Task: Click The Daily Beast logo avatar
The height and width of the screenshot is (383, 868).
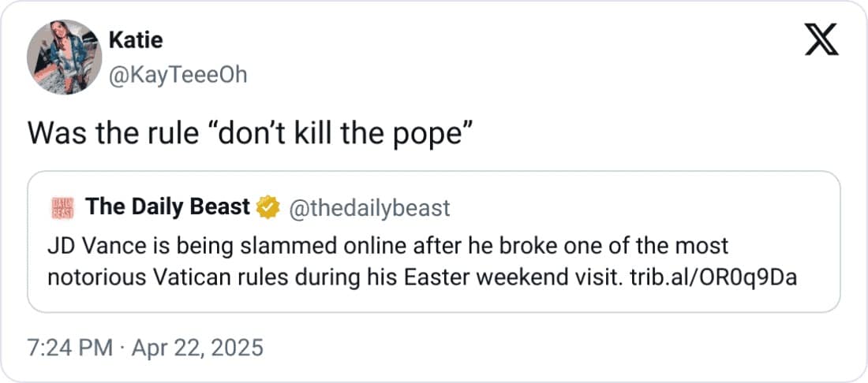Action: pyautogui.click(x=62, y=208)
